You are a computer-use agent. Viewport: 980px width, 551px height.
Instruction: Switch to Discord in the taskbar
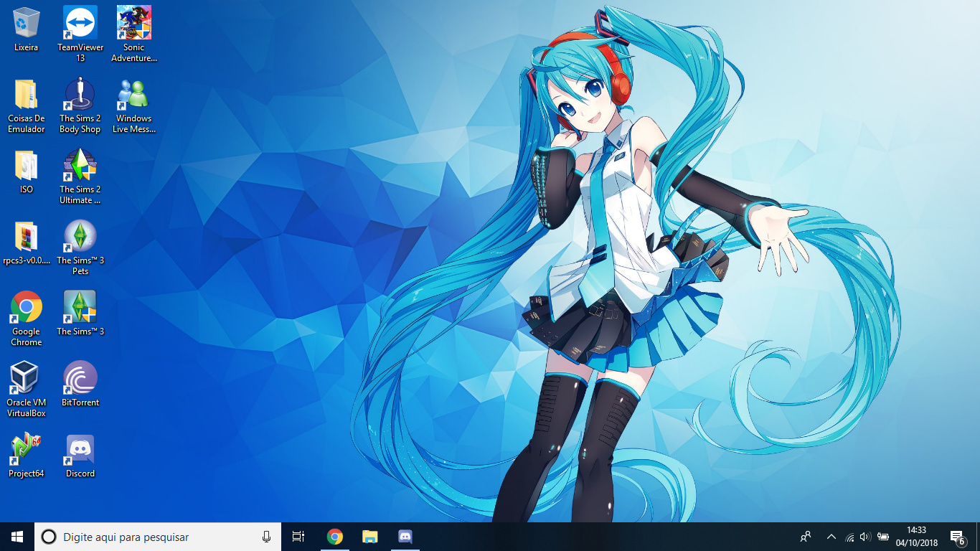point(405,537)
